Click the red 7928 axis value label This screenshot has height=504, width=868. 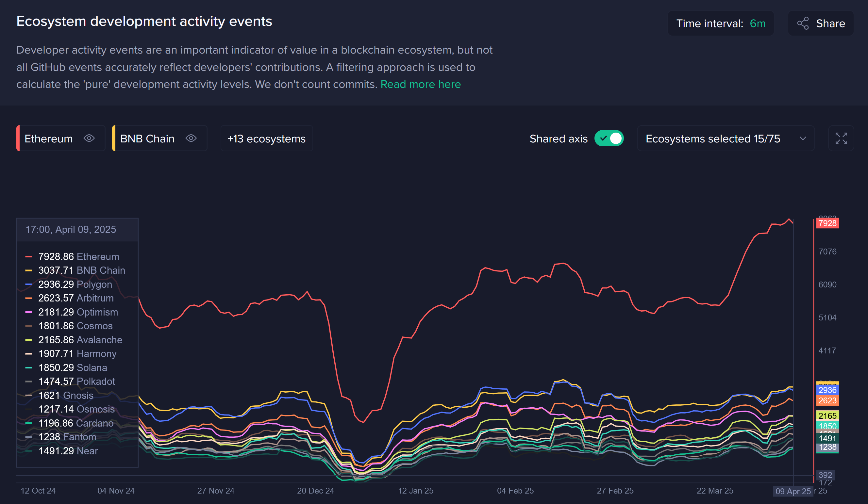click(x=827, y=223)
